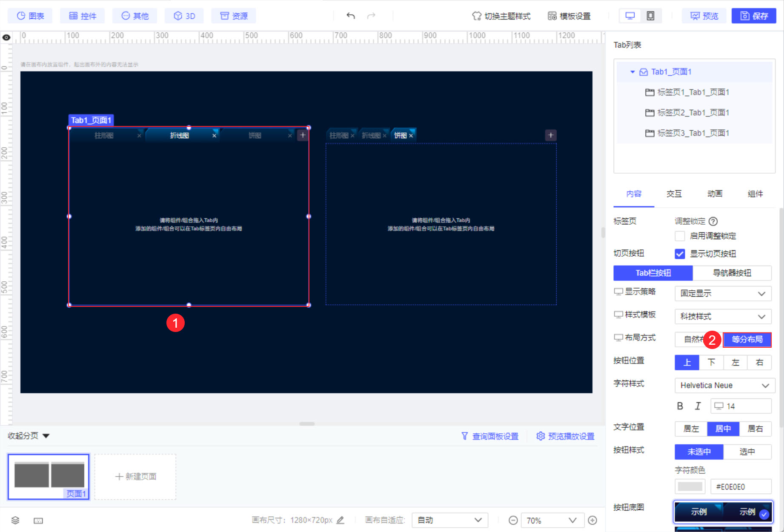Save the dashboard with 保存
This screenshot has width=784, height=532.
(754, 16)
